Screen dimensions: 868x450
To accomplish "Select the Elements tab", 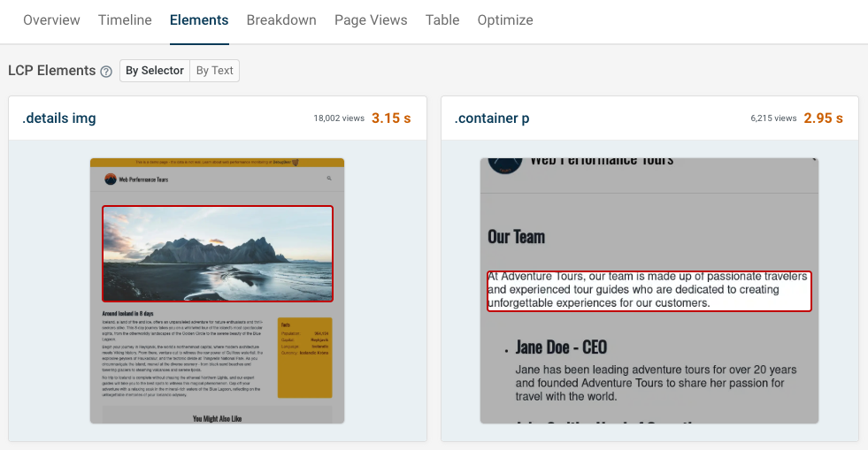I will click(x=199, y=20).
